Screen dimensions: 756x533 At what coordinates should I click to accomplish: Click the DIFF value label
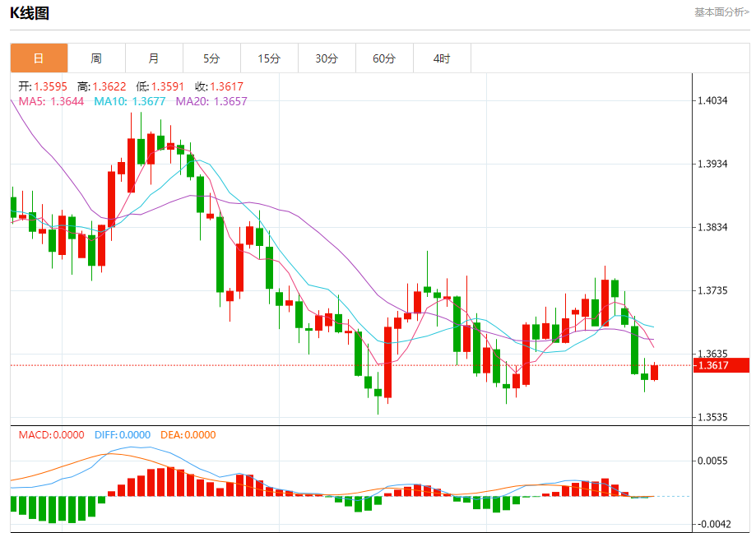(x=123, y=434)
